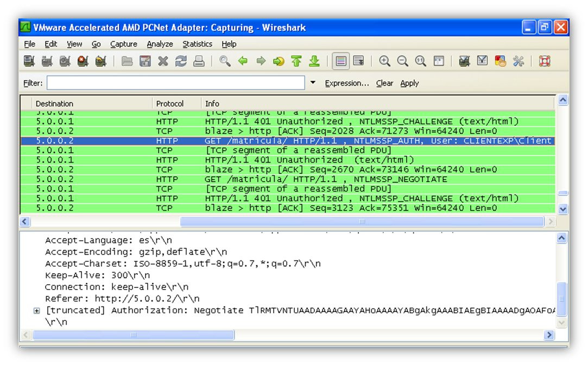The height and width of the screenshot is (366, 588).
Task: Click the Referer: http://5.0.0.2/ line
Action: pos(122,299)
